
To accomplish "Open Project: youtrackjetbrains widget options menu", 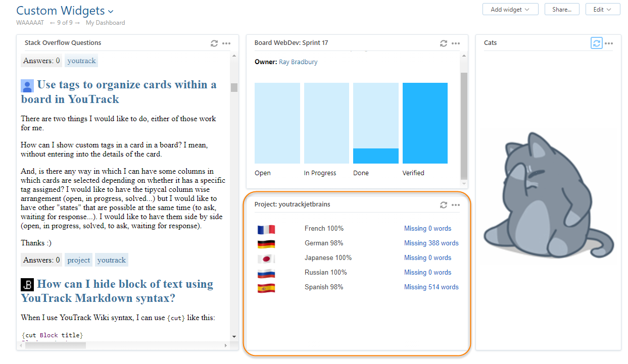I will (x=456, y=205).
